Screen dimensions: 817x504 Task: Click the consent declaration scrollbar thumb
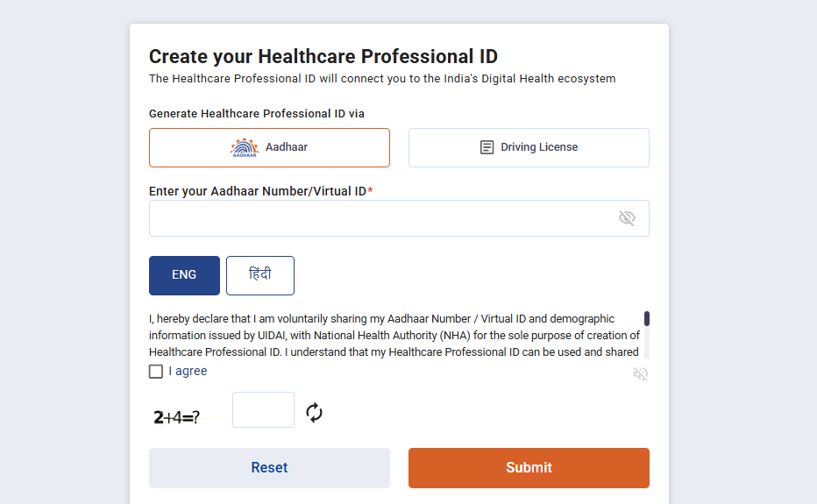(x=647, y=318)
